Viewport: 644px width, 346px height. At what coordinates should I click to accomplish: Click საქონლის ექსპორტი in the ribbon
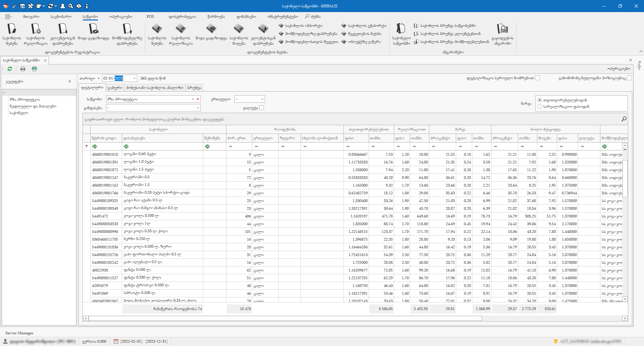click(367, 26)
